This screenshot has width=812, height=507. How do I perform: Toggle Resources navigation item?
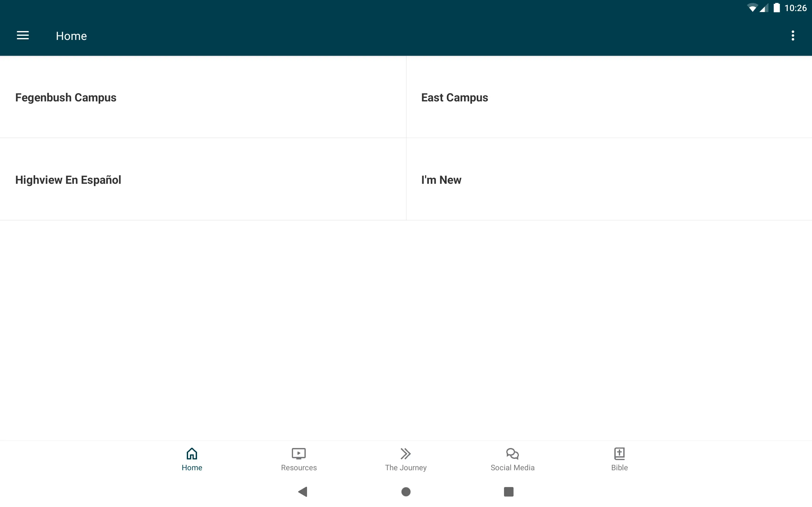coord(299,459)
